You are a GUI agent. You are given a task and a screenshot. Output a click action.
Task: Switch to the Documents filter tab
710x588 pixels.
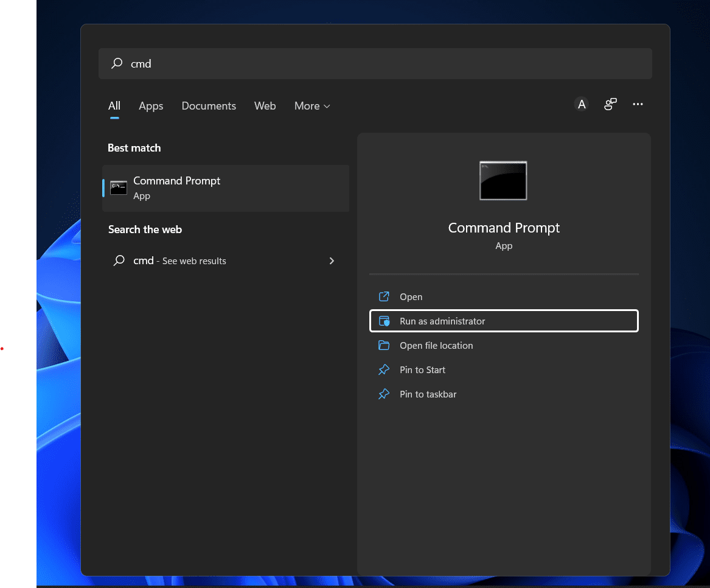[209, 106]
